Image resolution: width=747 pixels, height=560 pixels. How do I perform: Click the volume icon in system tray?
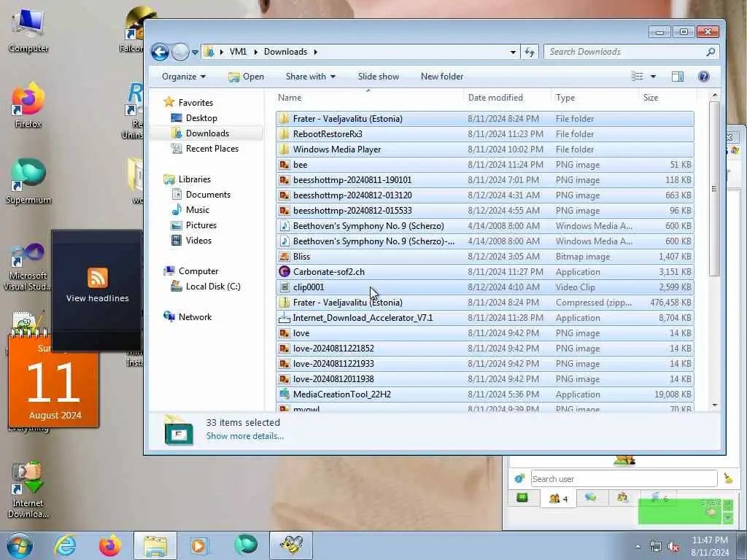tap(673, 547)
